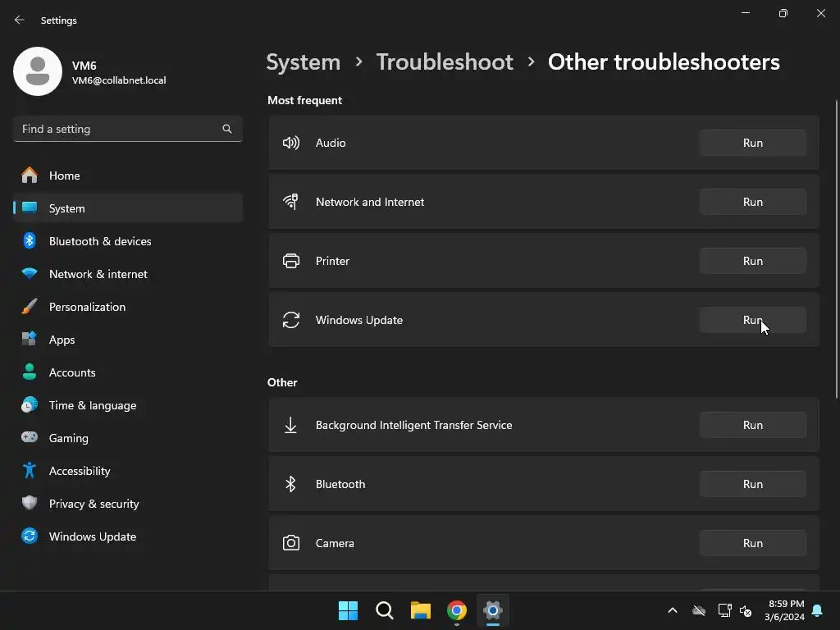The height and width of the screenshot is (630, 840).
Task: Click the Background Intelligent Transfer Service download icon
Action: tap(291, 425)
